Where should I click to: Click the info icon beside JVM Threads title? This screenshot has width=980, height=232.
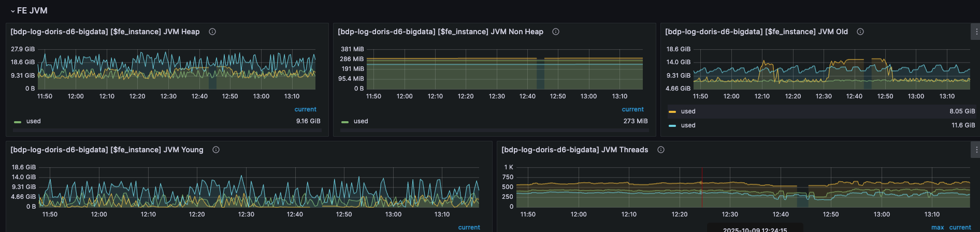tap(661, 150)
